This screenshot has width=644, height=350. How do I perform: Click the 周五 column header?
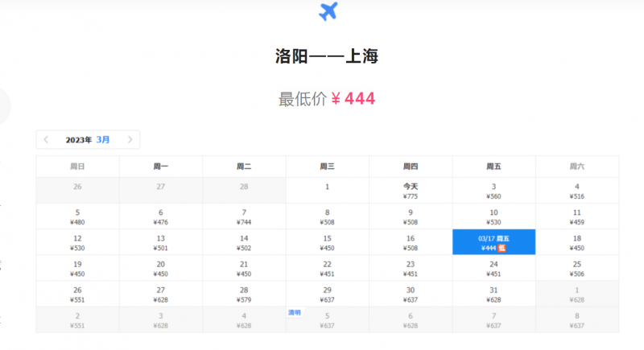pos(493,167)
